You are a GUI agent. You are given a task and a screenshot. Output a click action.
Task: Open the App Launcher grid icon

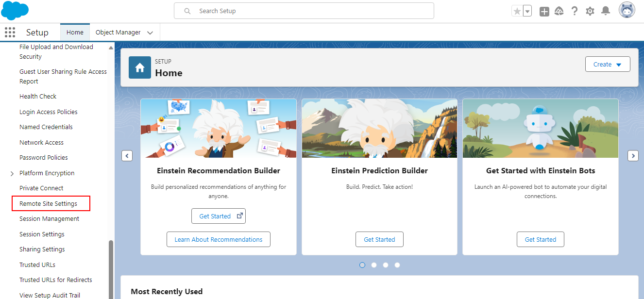pos(10,33)
